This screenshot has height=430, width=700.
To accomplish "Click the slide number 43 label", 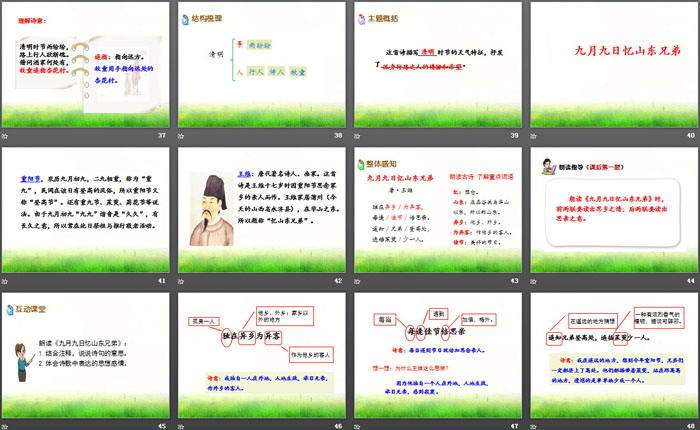I will (514, 281).
